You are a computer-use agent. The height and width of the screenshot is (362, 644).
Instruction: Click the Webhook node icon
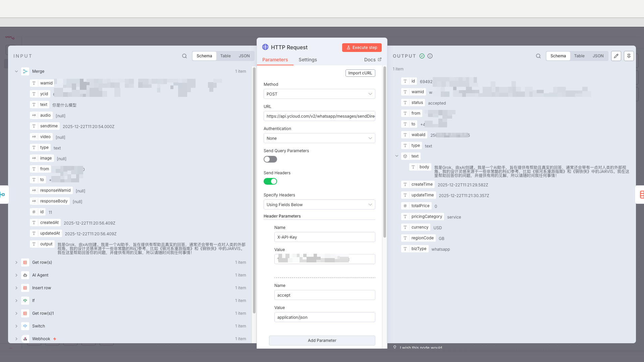click(x=25, y=339)
